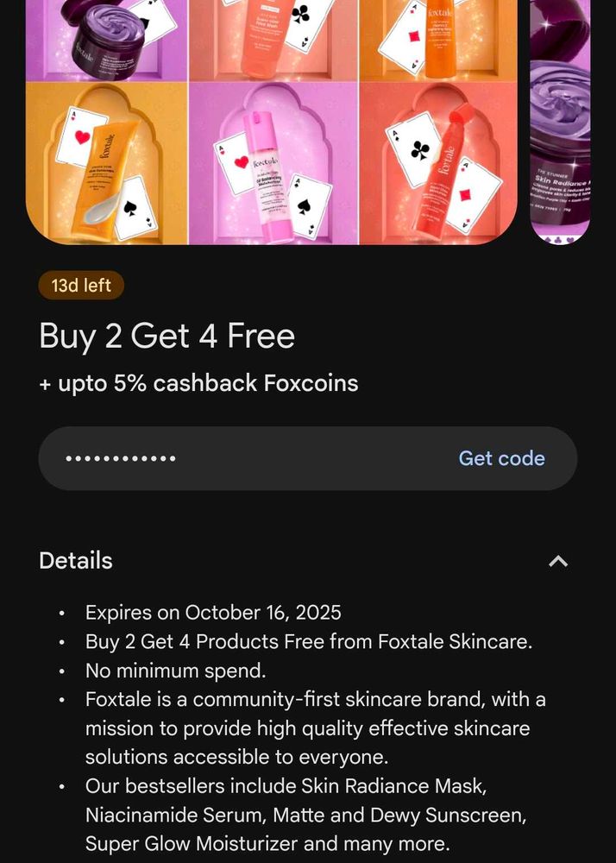Select the bestsellers list bullet text
The height and width of the screenshot is (863, 616).
[x=305, y=815]
